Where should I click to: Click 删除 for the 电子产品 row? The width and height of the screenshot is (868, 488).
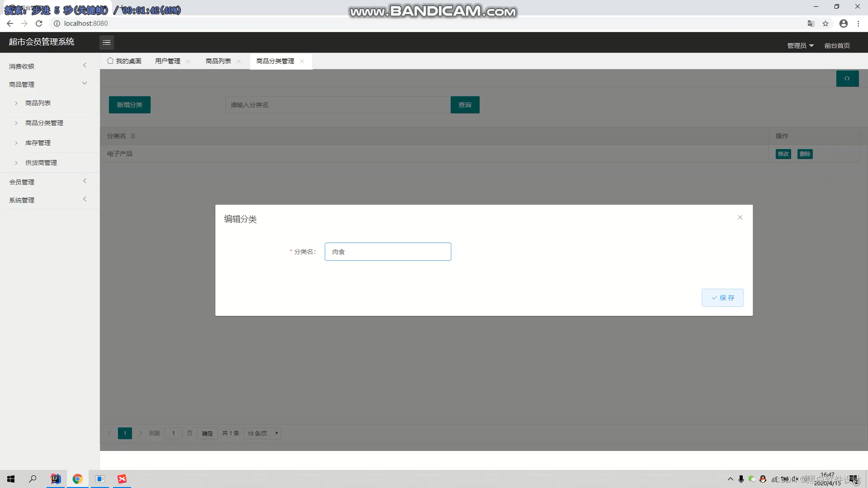805,154
